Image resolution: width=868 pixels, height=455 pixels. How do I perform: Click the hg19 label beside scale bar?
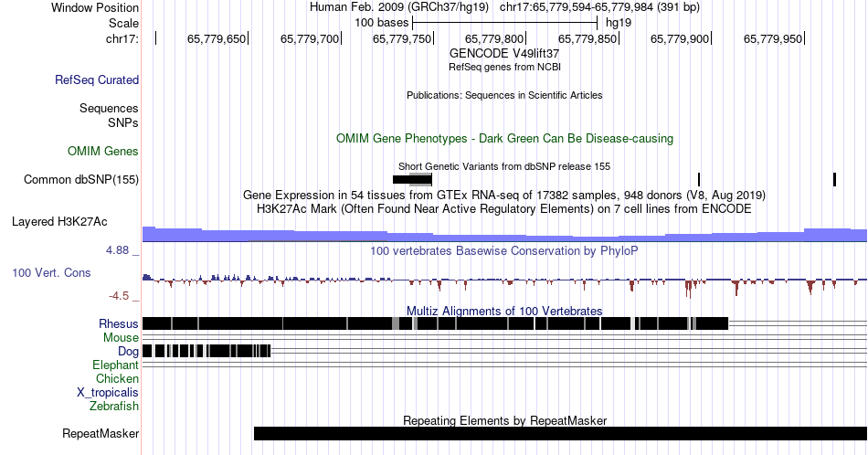point(619,23)
